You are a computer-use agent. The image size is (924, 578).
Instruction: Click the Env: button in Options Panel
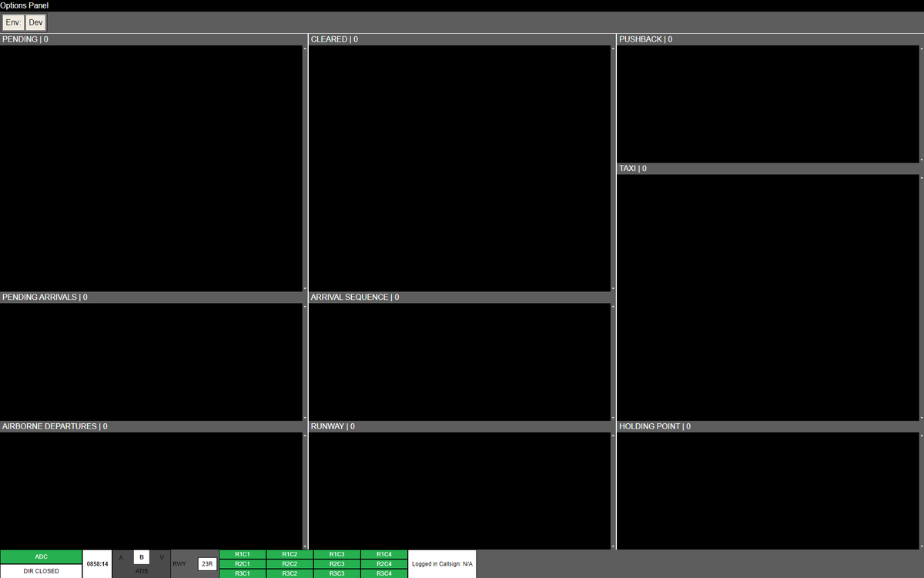click(x=13, y=22)
